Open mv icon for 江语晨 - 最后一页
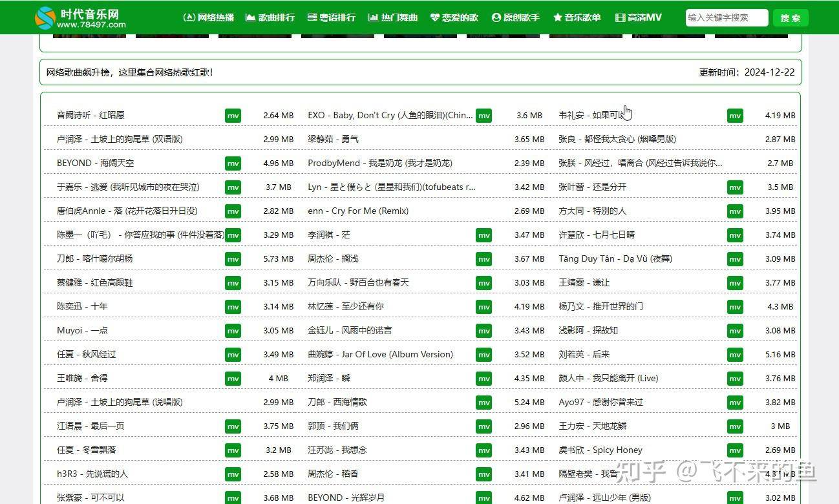 click(233, 426)
